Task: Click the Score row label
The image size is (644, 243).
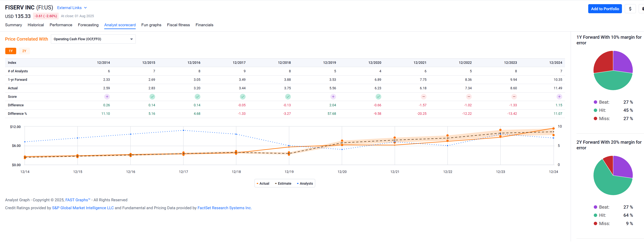Action: click(12, 97)
